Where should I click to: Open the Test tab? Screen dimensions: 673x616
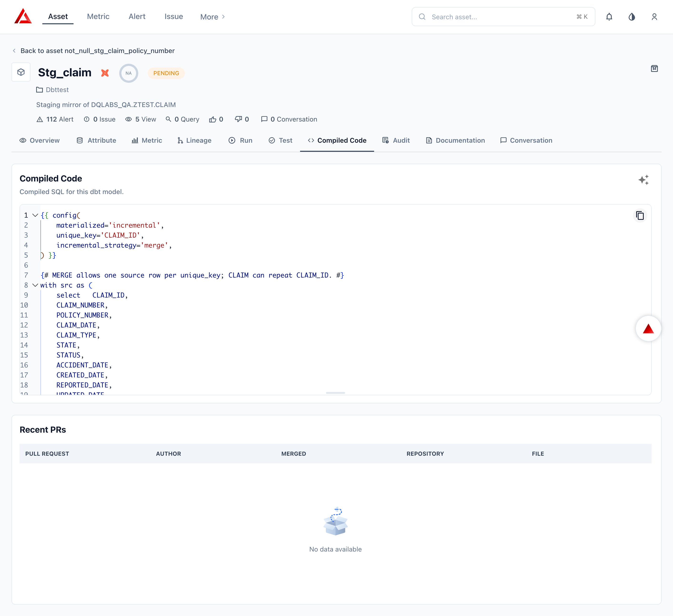[280, 141]
